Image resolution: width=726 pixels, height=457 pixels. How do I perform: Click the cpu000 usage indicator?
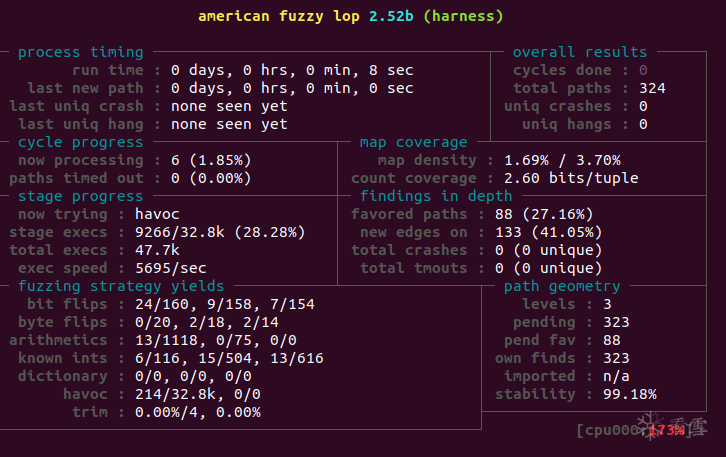634,431
